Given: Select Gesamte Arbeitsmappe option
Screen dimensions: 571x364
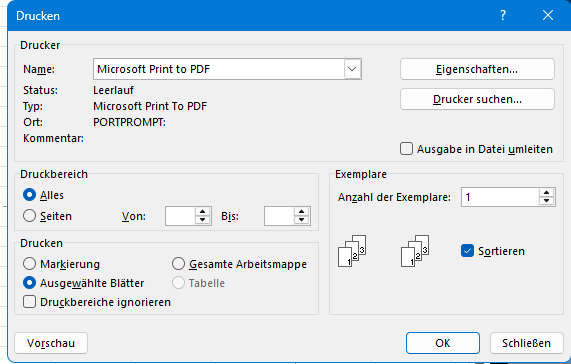Looking at the screenshot, I should (x=178, y=264).
